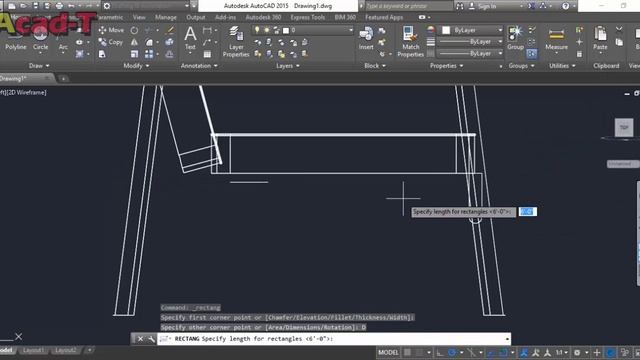Image resolution: width=640 pixels, height=360 pixels.
Task: Expand the Modify panel
Action: pyautogui.click(x=136, y=66)
